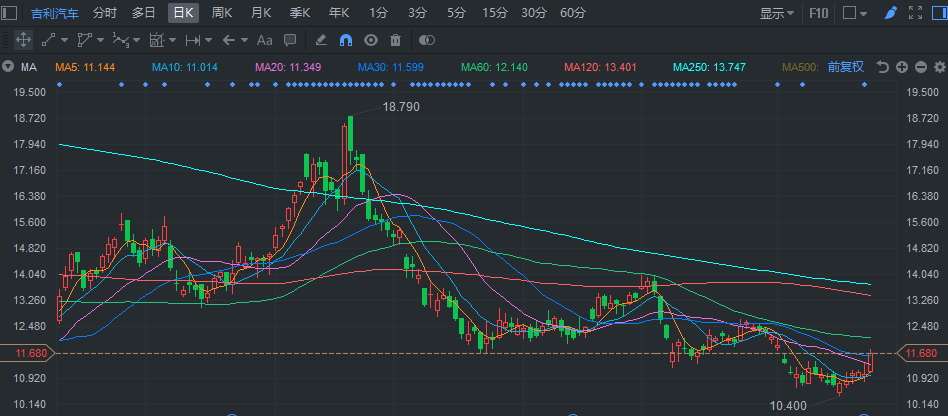This screenshot has width=948, height=416.
Task: Expand the polygon shape tool dropdown
Action: 100,41
